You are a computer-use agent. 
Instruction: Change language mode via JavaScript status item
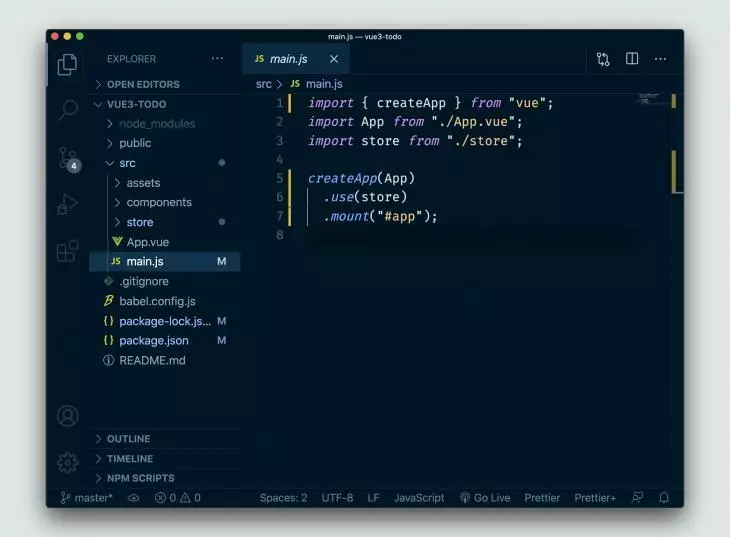click(x=419, y=498)
